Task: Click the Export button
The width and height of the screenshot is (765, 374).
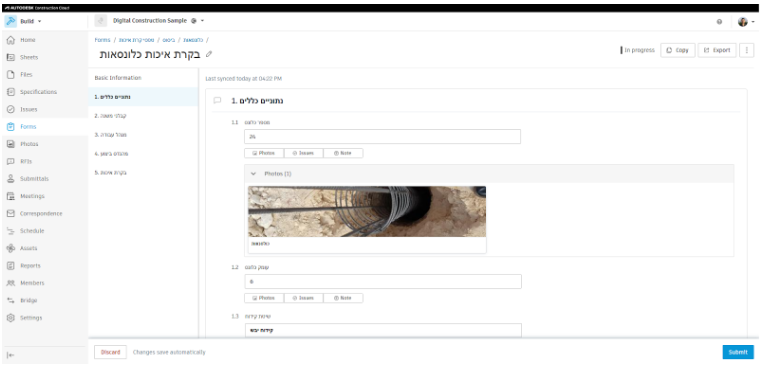Action: coord(717,50)
